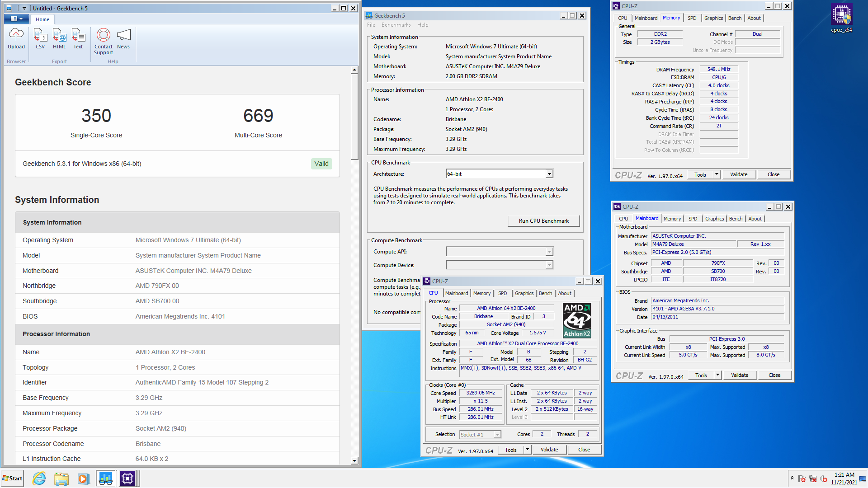Image resolution: width=868 pixels, height=488 pixels.
Task: Open the Geekbench application menu button
Action: [x=17, y=19]
